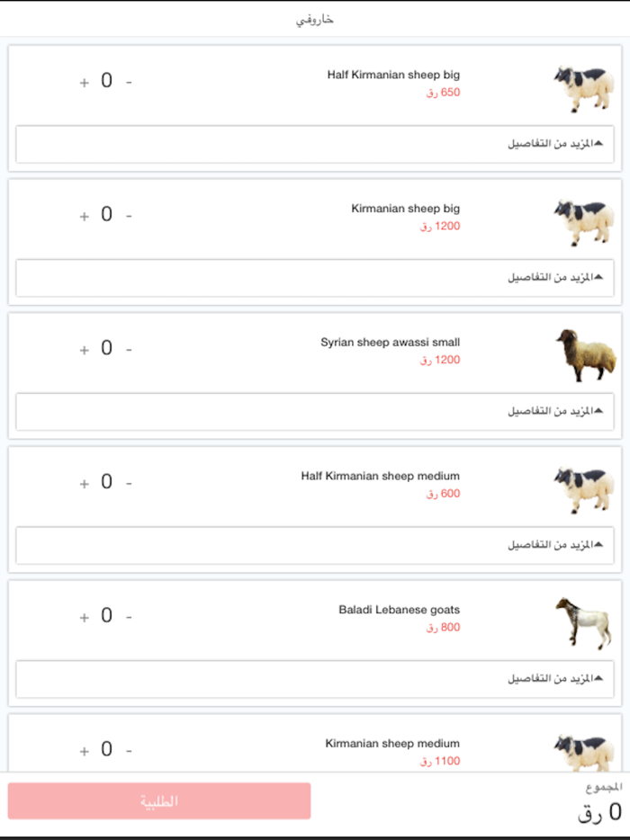Decrease quantity of Half Kirmanian sheep big
The image size is (630, 840).
coord(129,83)
